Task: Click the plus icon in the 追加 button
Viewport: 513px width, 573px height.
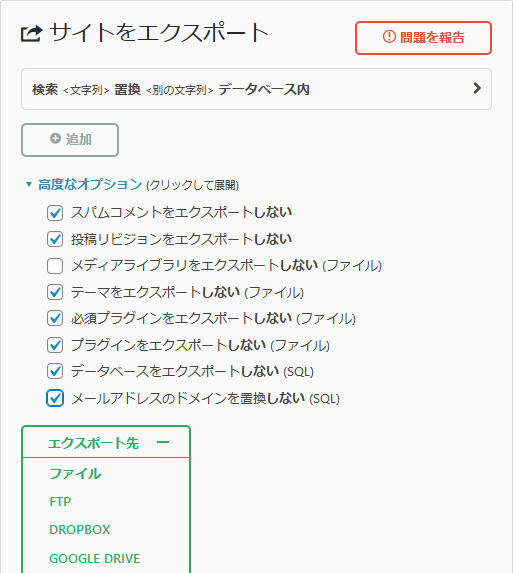Action: pyautogui.click(x=55, y=138)
